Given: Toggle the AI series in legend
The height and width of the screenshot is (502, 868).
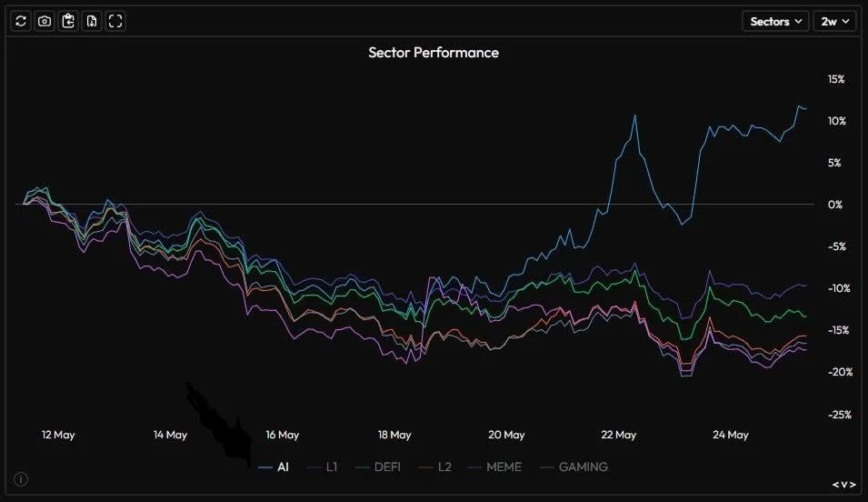Looking at the screenshot, I should pyautogui.click(x=274, y=467).
